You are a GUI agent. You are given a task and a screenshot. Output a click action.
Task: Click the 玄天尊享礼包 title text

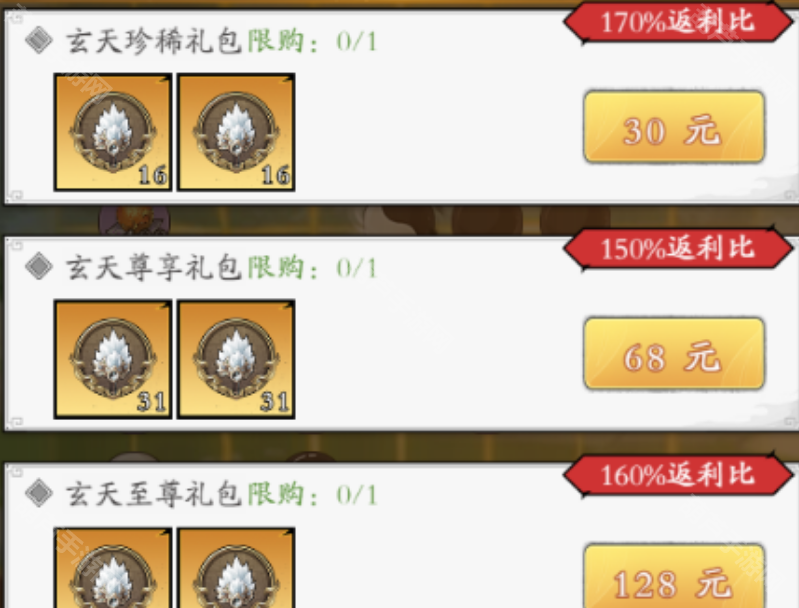coord(153,267)
